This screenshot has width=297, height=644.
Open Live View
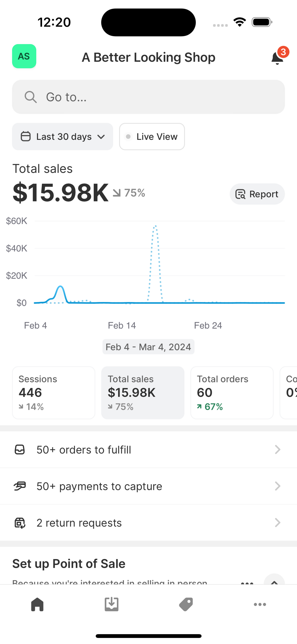(x=152, y=137)
